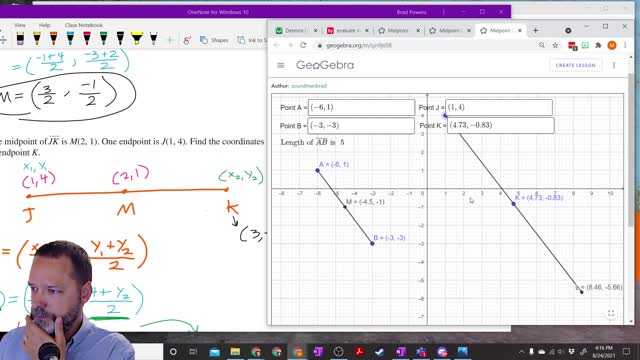Click the taskbar clock showing 4:15 PM
Viewport: 640px width, 360px height.
[x=604, y=351]
